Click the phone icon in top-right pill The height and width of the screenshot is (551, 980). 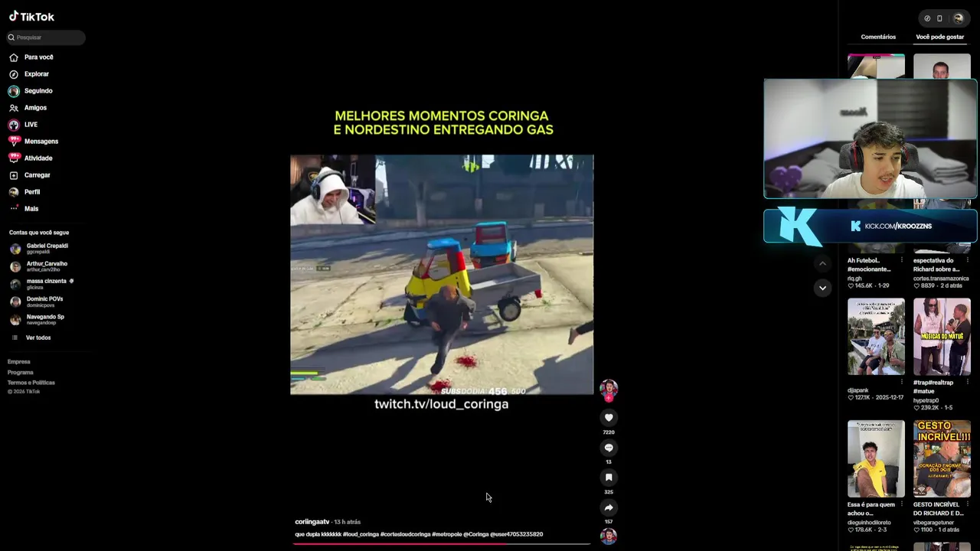(x=939, y=18)
